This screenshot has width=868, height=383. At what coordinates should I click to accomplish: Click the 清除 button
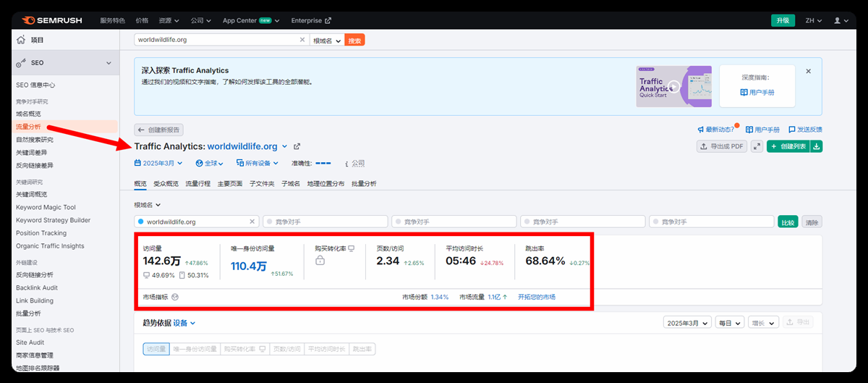(812, 222)
